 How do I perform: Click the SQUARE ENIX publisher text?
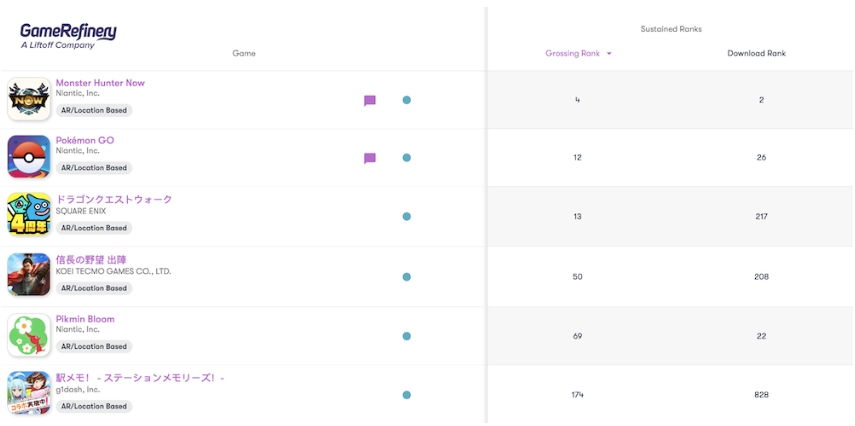coord(81,211)
